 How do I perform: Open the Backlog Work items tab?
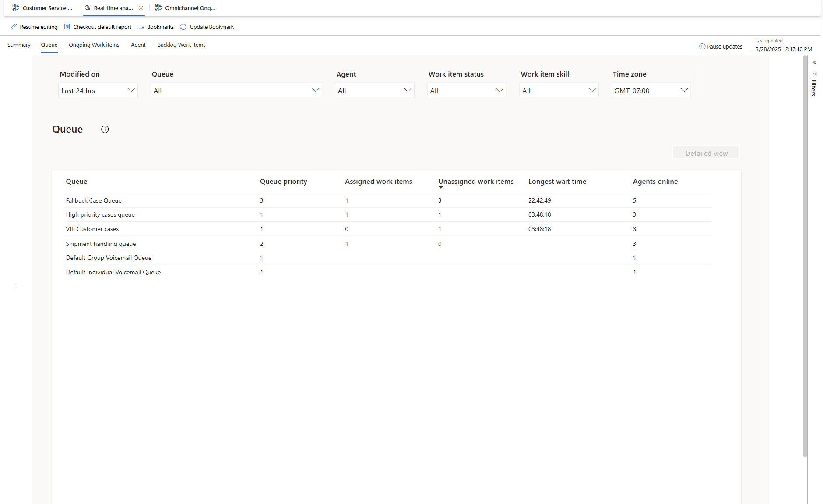point(182,45)
